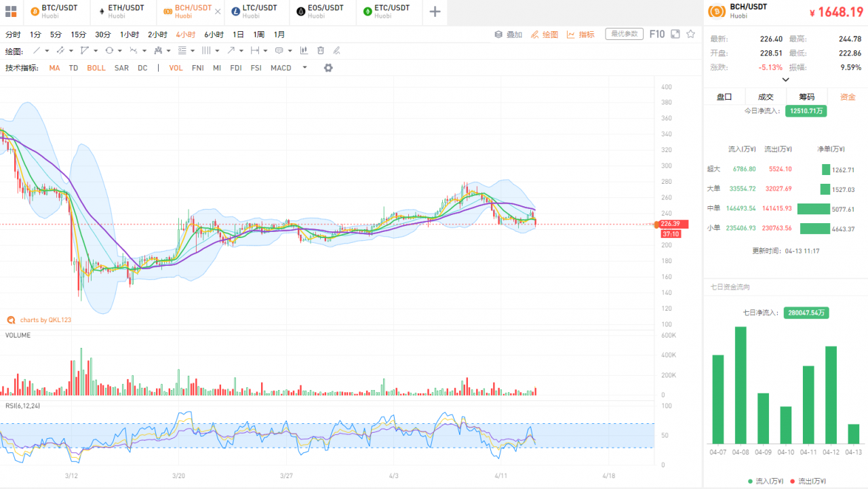Click the 叠加 overlay layers icon button
The height and width of the screenshot is (489, 868).
(x=508, y=35)
